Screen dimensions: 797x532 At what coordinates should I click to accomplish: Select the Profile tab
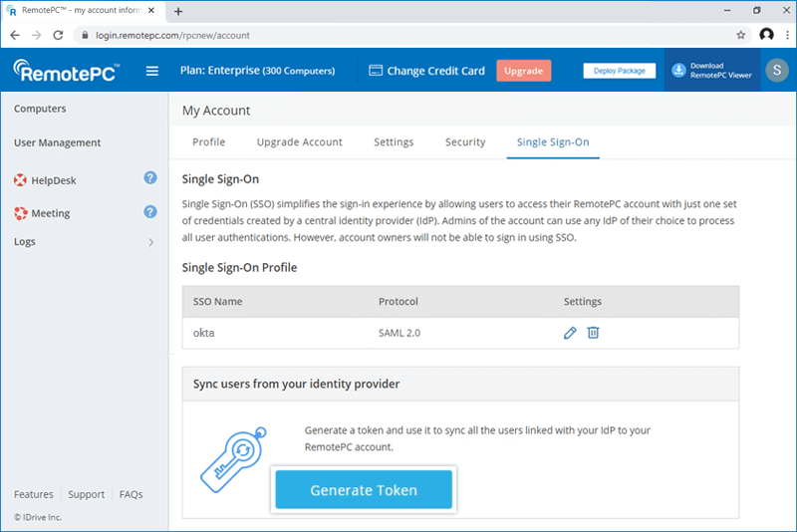(208, 142)
